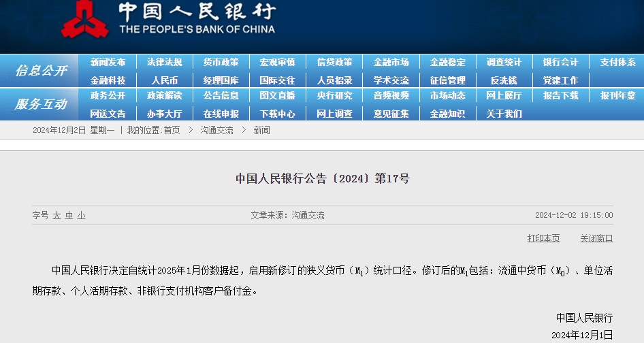Go to 意见征集 page

(x=391, y=114)
